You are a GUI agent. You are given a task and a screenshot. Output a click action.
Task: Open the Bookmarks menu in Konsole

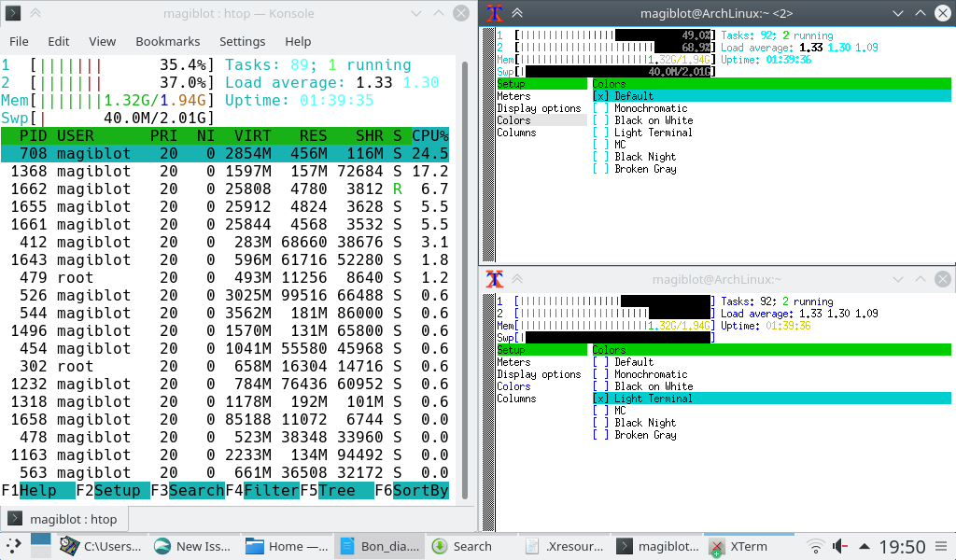[x=168, y=41]
